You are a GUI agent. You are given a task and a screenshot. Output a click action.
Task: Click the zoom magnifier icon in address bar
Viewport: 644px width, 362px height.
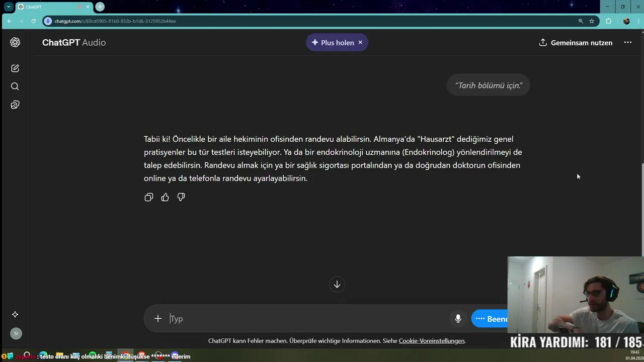pyautogui.click(x=581, y=21)
